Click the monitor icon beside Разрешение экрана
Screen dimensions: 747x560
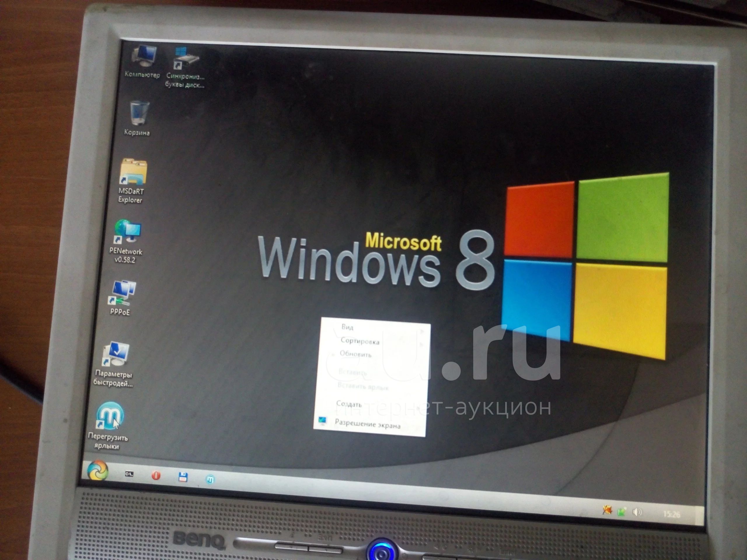point(322,421)
